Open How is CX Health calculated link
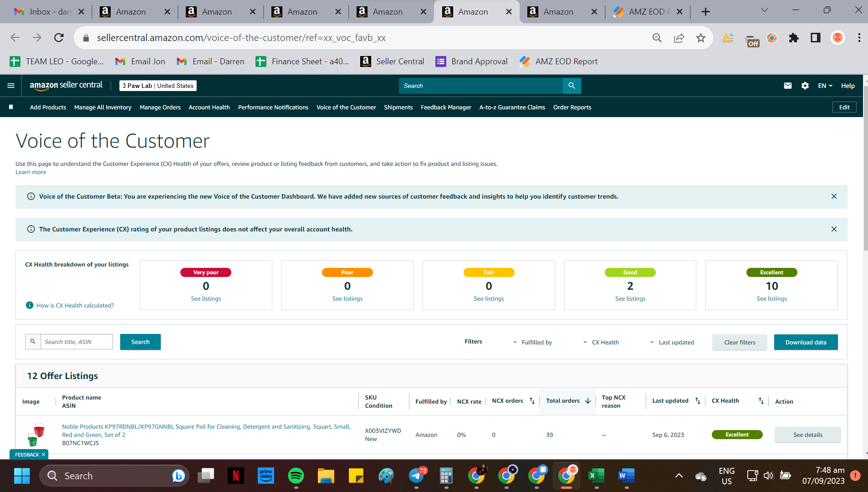Viewport: 868px width, 492px height. (x=75, y=306)
